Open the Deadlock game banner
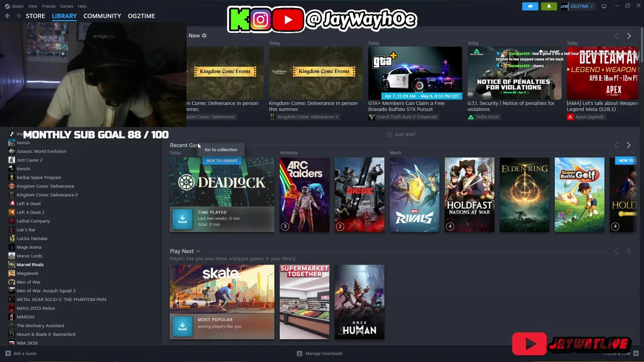 point(222,182)
